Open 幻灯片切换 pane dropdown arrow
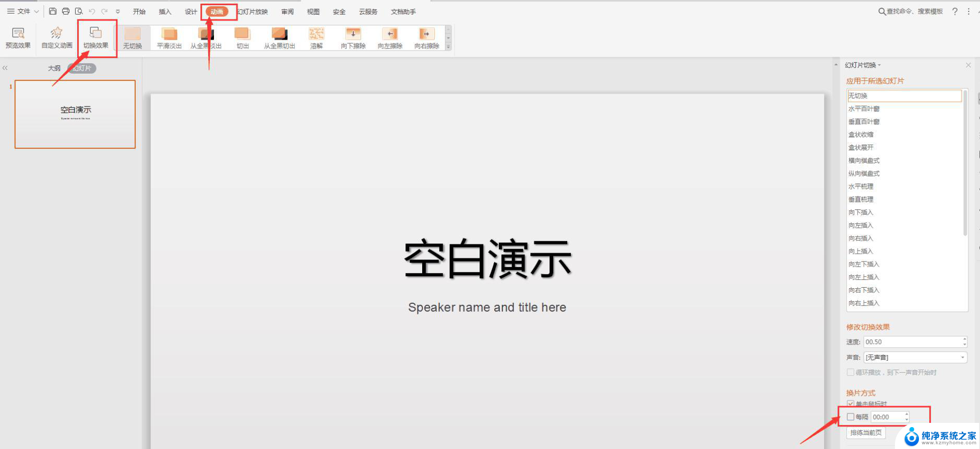The height and width of the screenshot is (449, 980). (879, 65)
